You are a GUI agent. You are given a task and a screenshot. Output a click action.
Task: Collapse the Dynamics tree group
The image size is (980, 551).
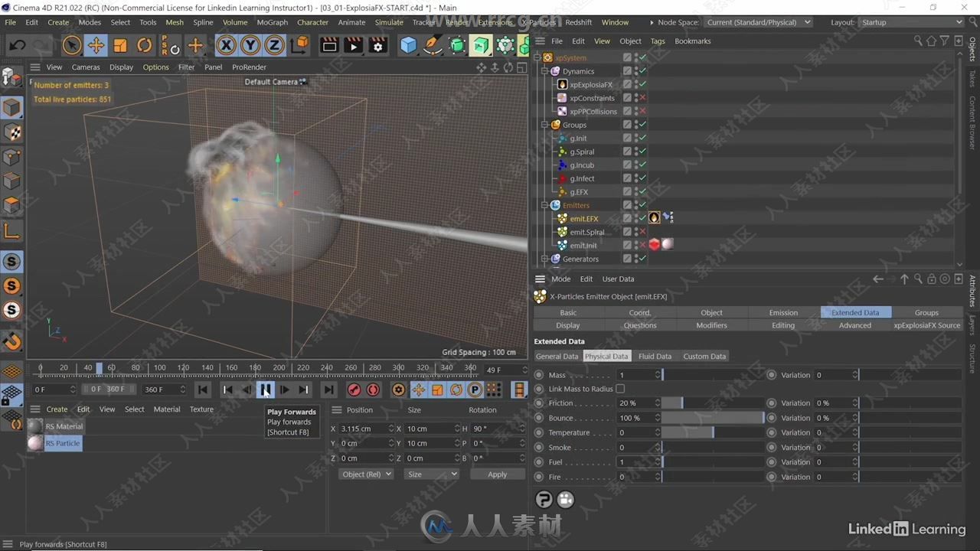click(545, 71)
